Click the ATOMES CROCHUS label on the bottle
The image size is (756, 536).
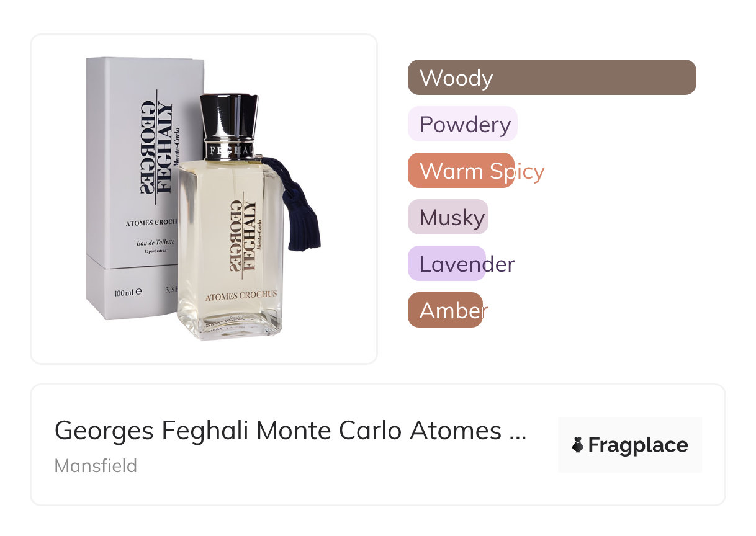point(241,296)
